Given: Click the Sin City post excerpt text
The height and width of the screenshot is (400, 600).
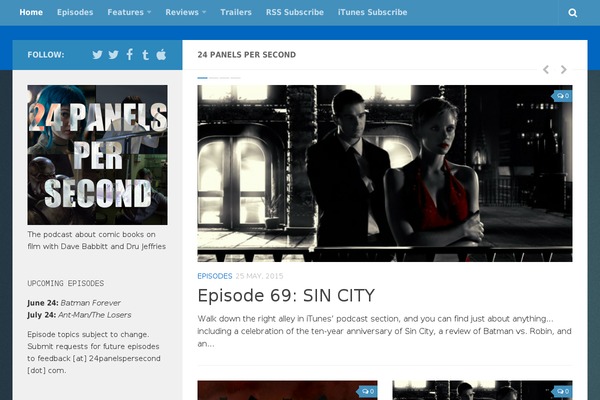Looking at the screenshot, I should pos(385,331).
